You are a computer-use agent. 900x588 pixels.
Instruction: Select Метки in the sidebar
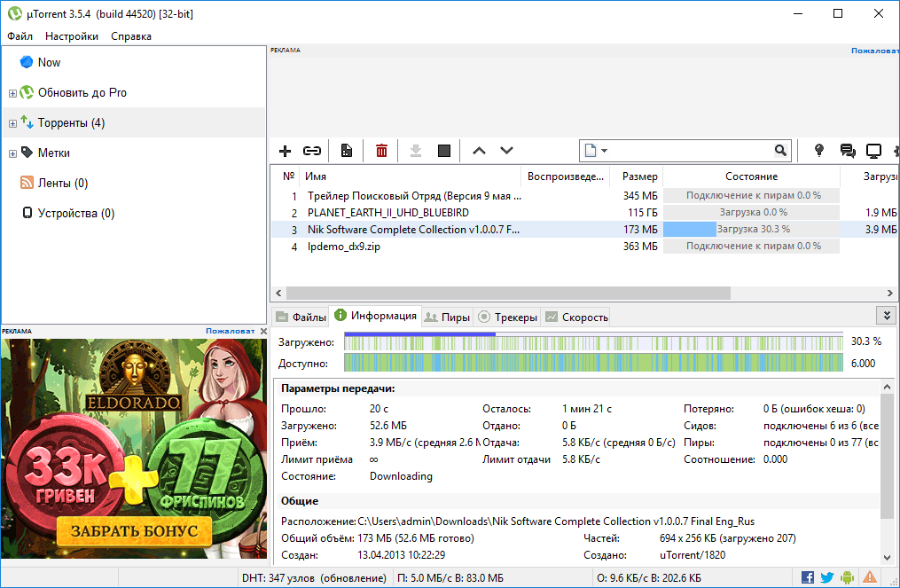(x=54, y=153)
